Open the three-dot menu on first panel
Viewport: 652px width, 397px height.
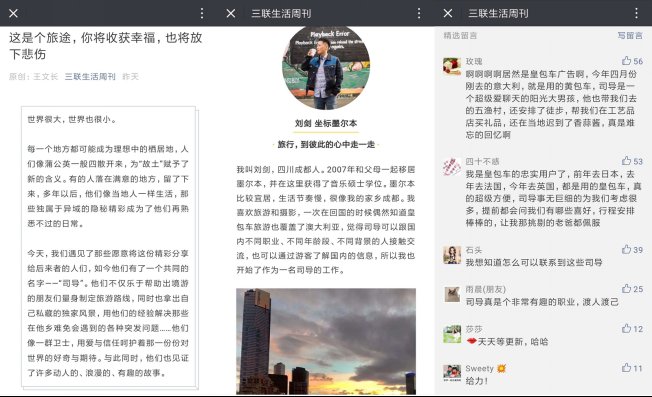tap(202, 13)
